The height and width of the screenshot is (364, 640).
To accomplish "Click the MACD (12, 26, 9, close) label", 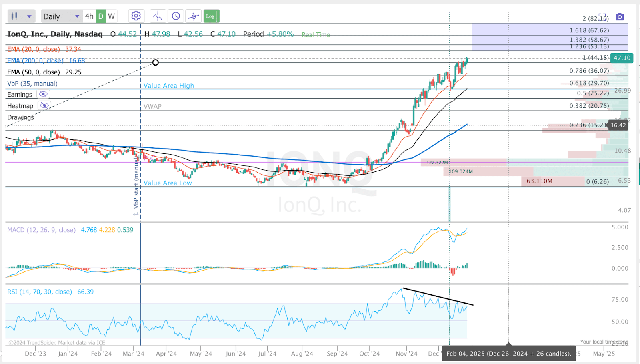I will pos(40,230).
